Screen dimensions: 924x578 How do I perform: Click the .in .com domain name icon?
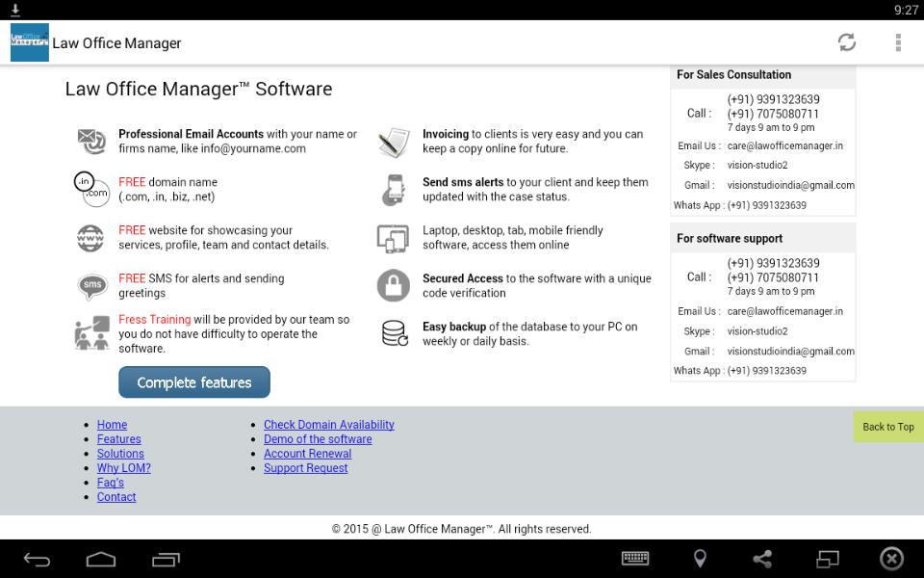click(92, 189)
